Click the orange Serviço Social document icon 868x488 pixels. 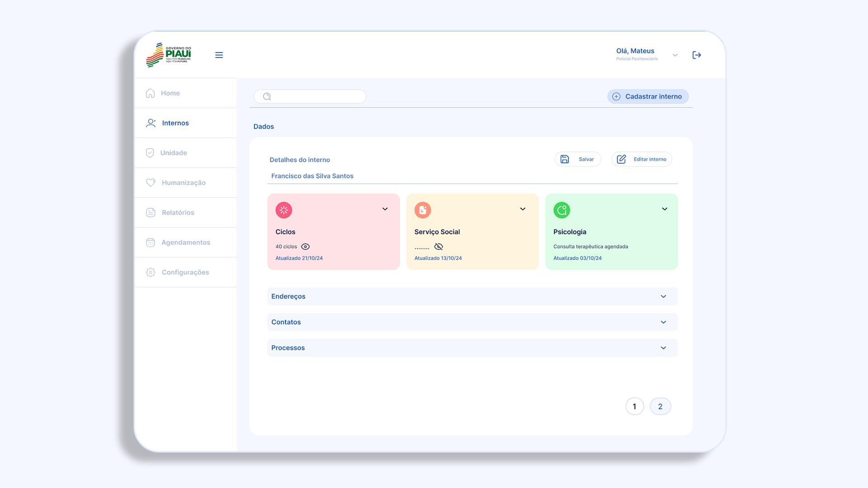pos(423,210)
